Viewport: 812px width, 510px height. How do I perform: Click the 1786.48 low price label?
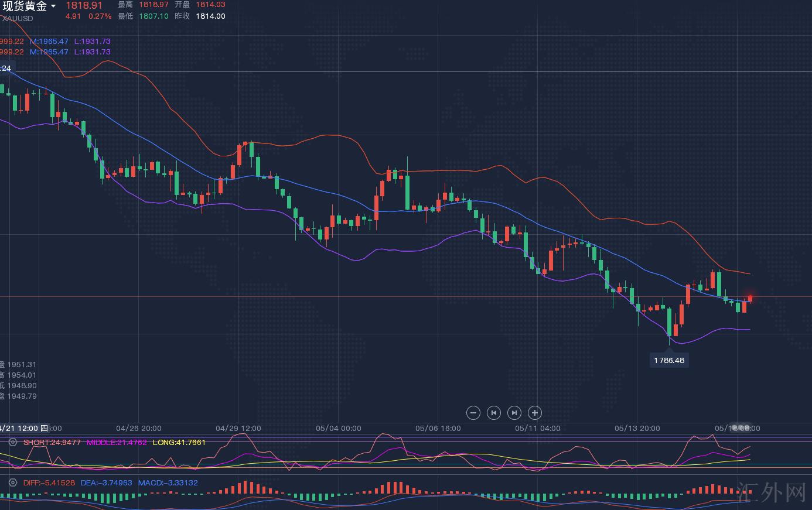(668, 360)
